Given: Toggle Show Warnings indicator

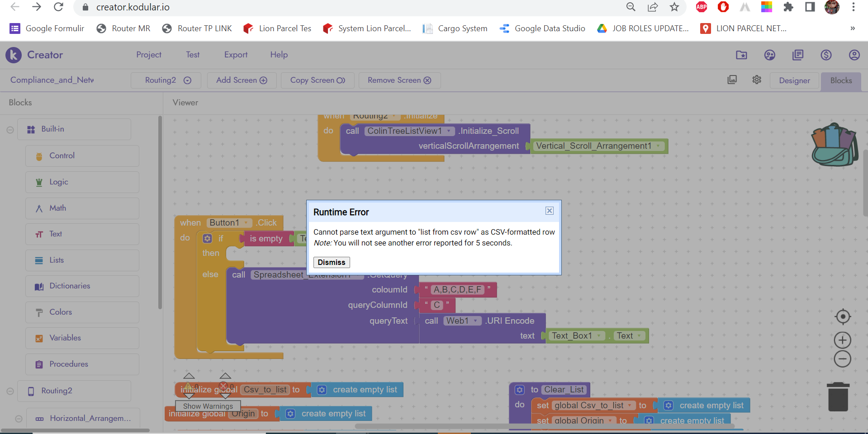Looking at the screenshot, I should 208,406.
